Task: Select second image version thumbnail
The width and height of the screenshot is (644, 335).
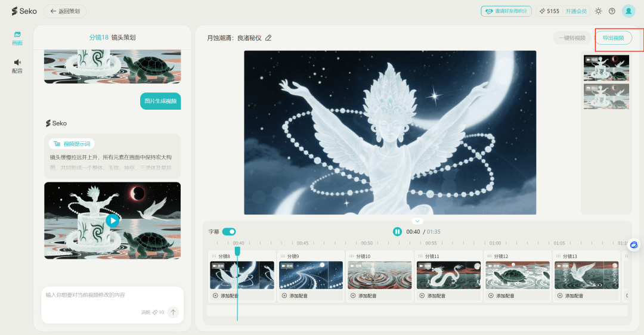Action: (606, 97)
